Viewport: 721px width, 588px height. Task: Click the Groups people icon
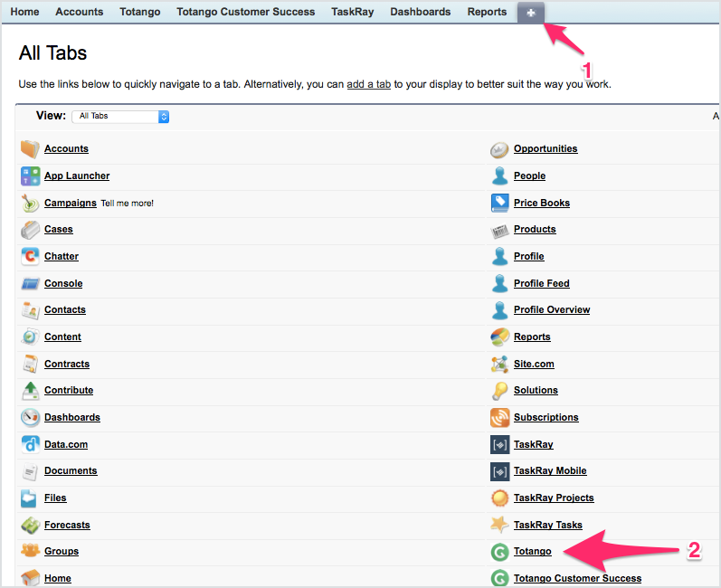click(31, 550)
